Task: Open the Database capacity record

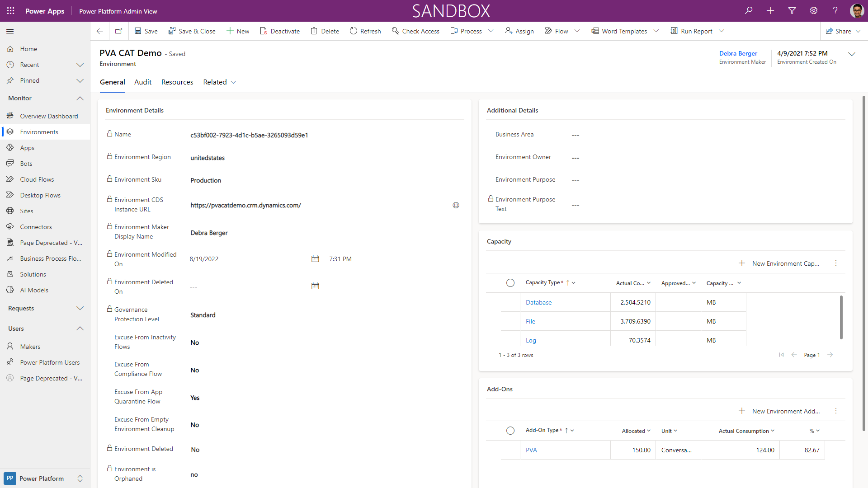Action: 538,302
